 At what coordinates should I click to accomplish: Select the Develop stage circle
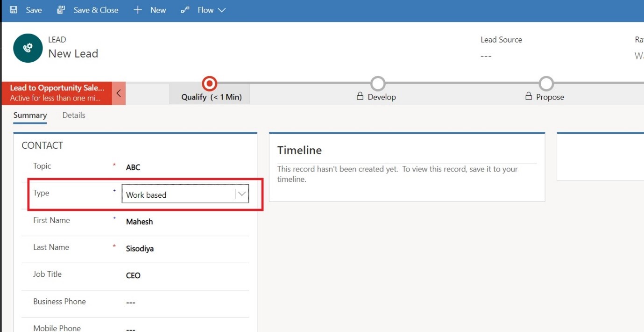pyautogui.click(x=378, y=84)
